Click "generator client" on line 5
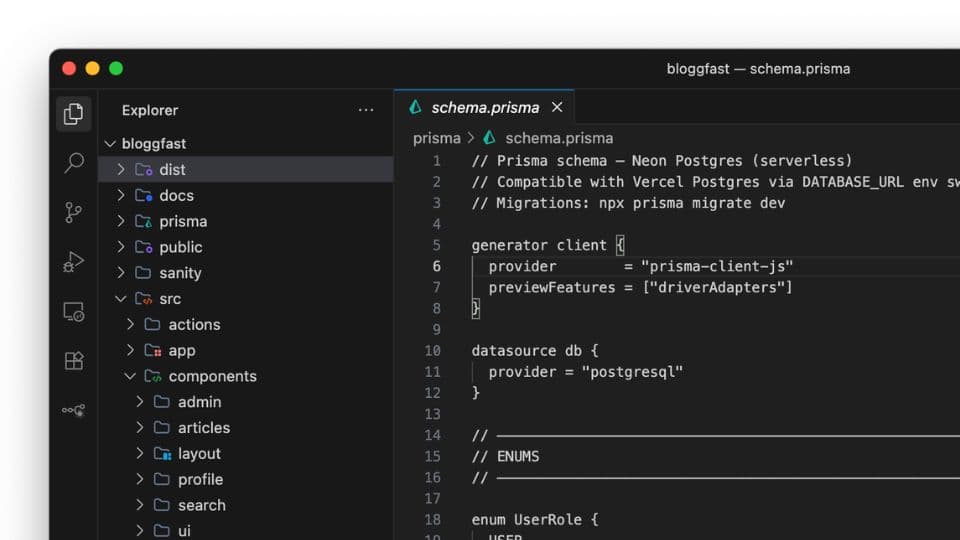 [539, 245]
